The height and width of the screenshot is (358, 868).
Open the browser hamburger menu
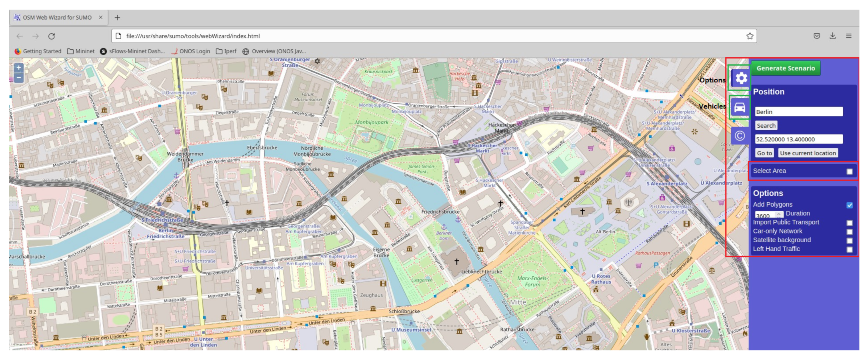[x=848, y=36]
